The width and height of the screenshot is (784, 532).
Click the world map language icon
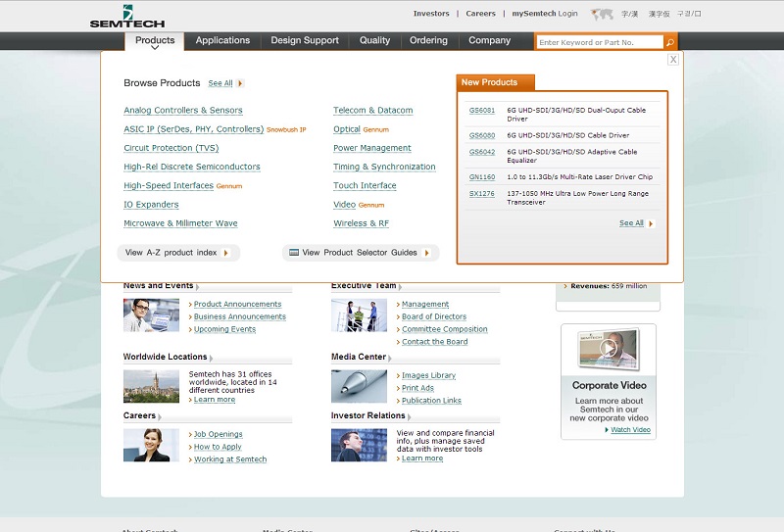coord(602,14)
